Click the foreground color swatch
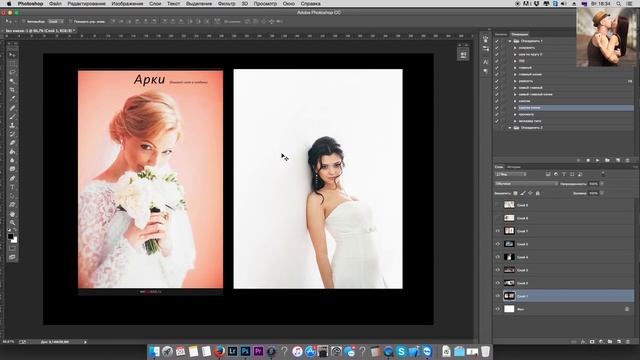Viewport: 640px width, 360px height. tap(11, 236)
